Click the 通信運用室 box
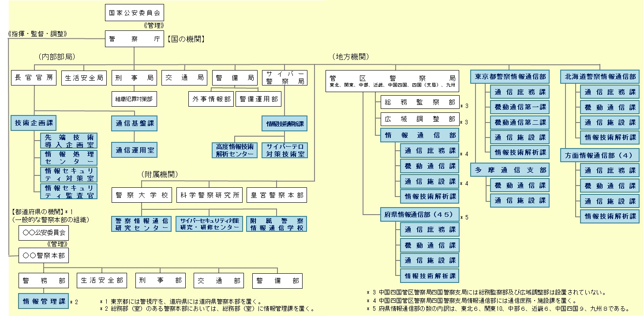The image size is (644, 316). 135,150
